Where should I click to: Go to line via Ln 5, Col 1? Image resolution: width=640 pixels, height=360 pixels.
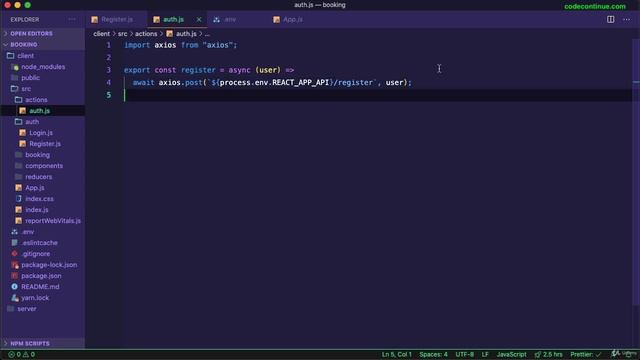point(396,354)
